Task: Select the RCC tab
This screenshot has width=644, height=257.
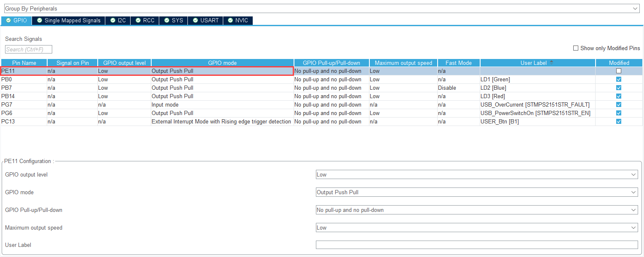Action: pyautogui.click(x=145, y=20)
